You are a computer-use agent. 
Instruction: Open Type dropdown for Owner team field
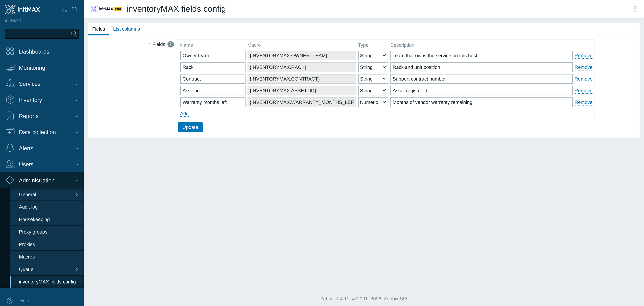point(373,56)
